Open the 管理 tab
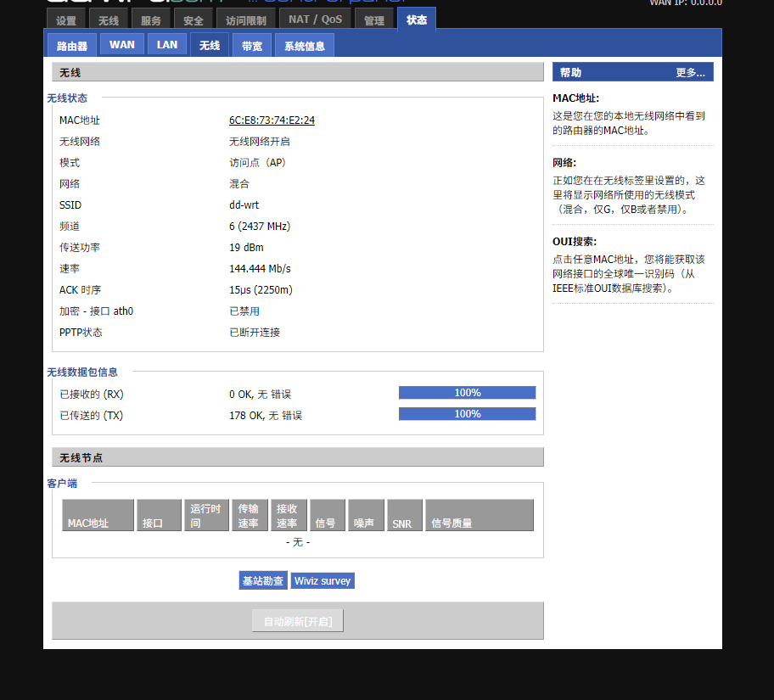 374,20
